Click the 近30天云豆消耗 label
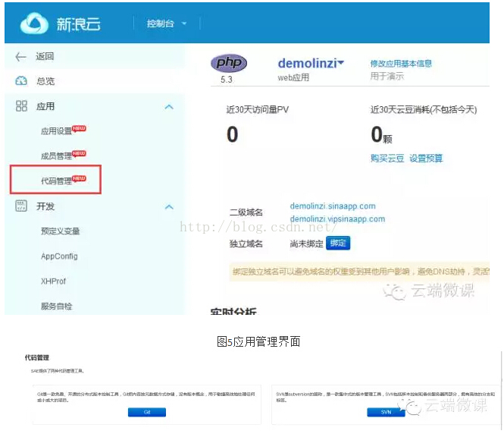Screen dimensions: 504x437 point(424,110)
